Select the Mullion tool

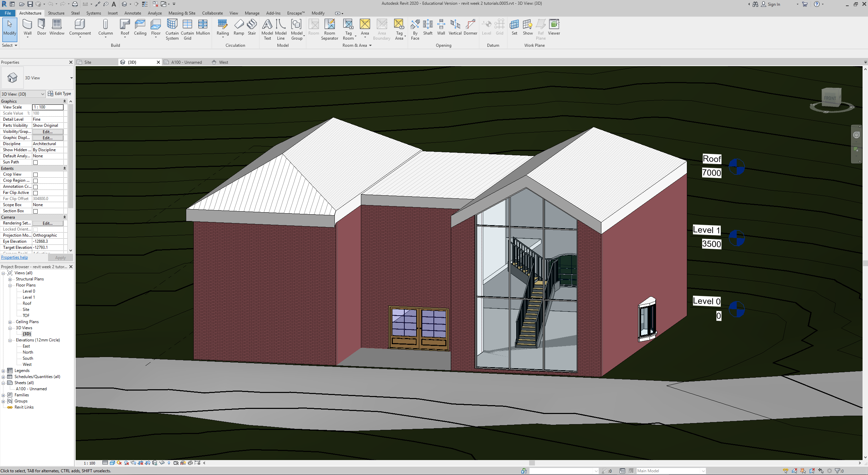(203, 27)
